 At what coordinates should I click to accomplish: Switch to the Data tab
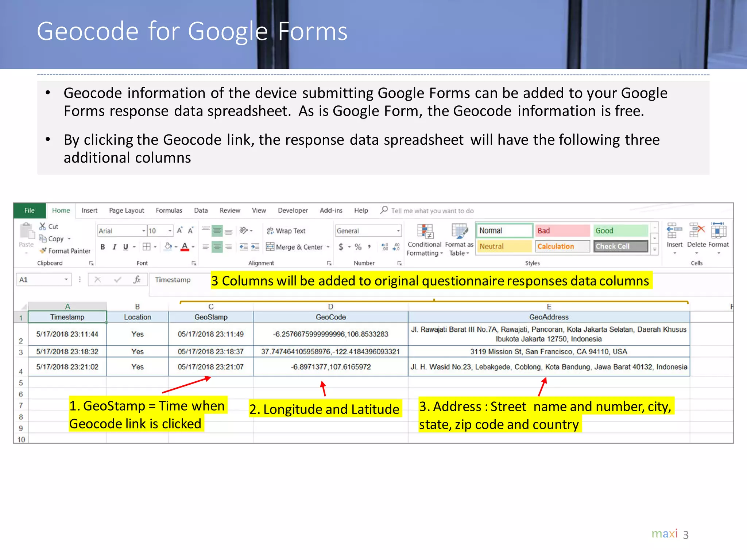pyautogui.click(x=201, y=210)
